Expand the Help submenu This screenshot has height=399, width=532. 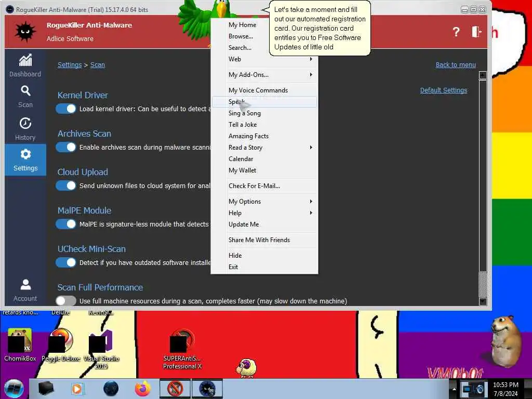[264, 212]
